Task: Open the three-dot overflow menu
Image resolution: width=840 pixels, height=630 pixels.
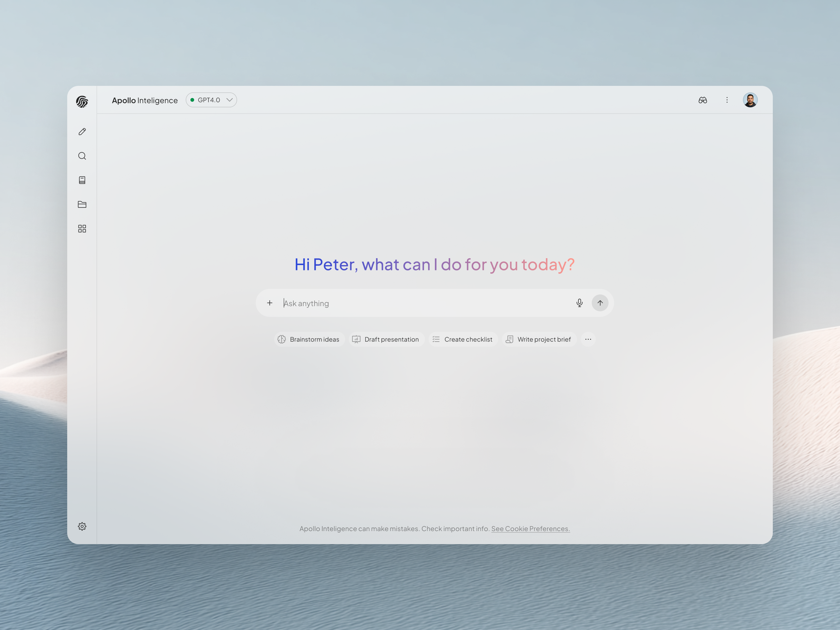Action: 727,100
